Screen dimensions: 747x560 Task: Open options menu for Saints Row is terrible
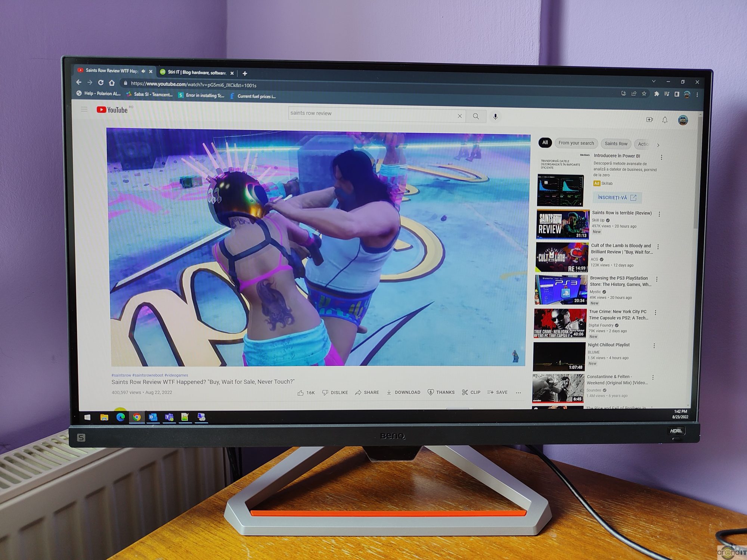point(659,214)
